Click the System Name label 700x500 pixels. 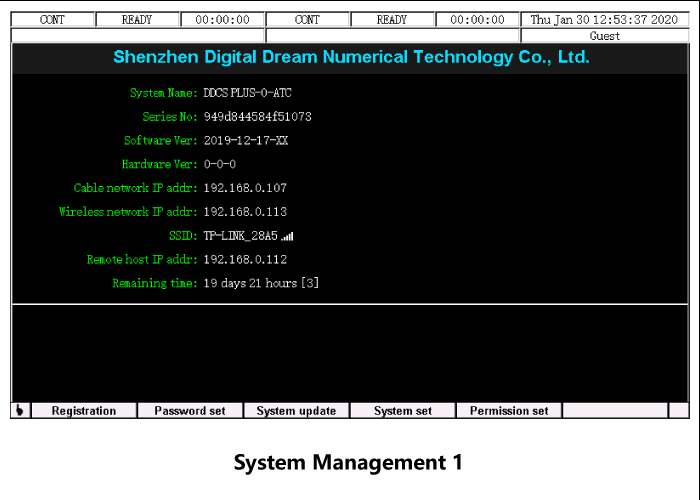(x=163, y=93)
